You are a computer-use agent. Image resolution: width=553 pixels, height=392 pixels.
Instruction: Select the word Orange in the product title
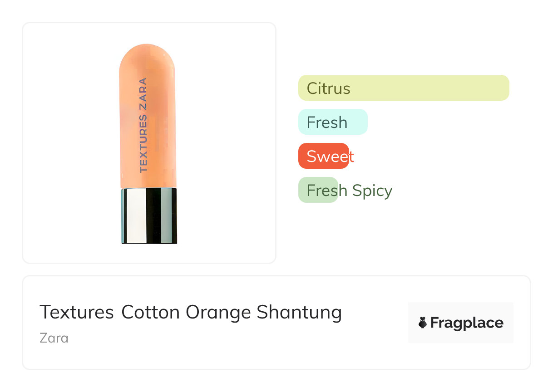click(218, 312)
